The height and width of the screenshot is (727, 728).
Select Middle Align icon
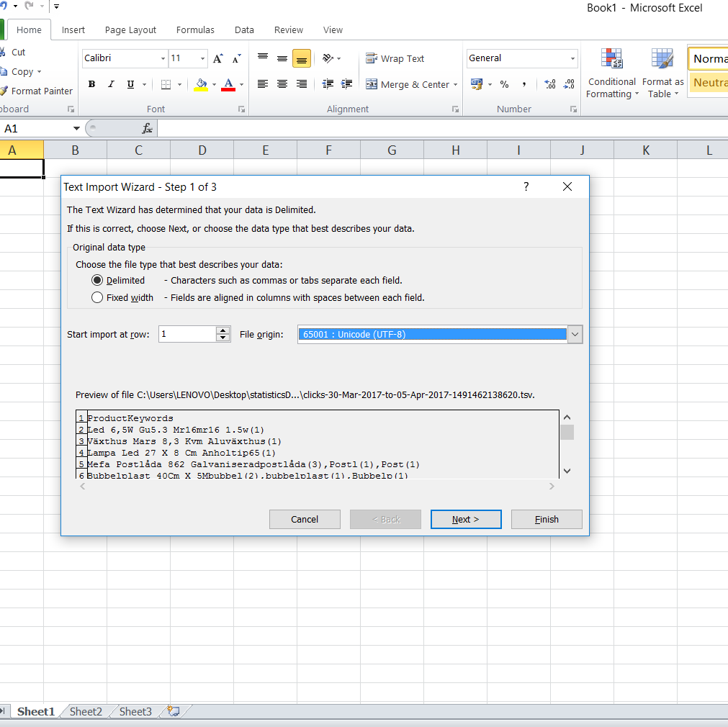tap(282, 58)
